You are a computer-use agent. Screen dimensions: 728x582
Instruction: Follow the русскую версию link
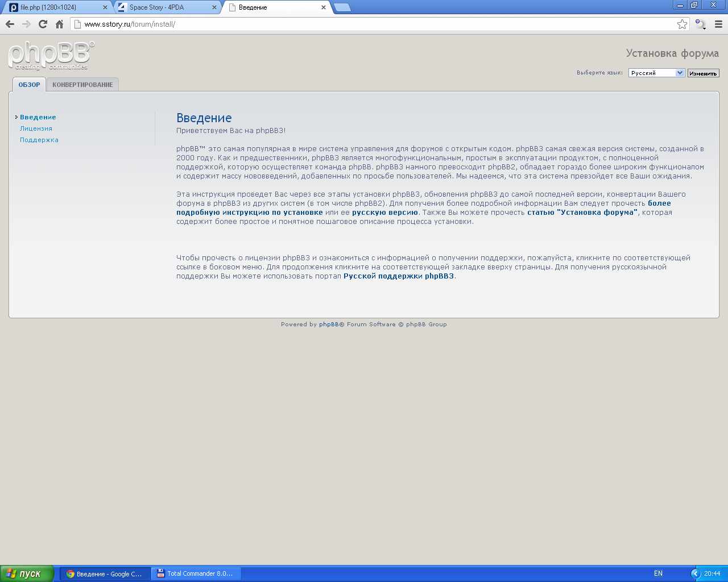[x=384, y=213]
